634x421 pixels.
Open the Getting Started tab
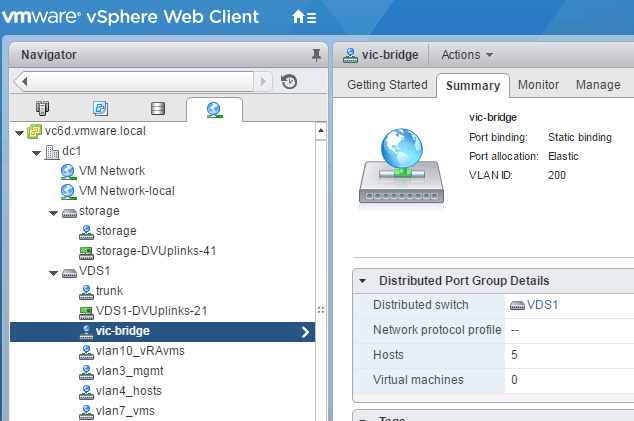(386, 85)
